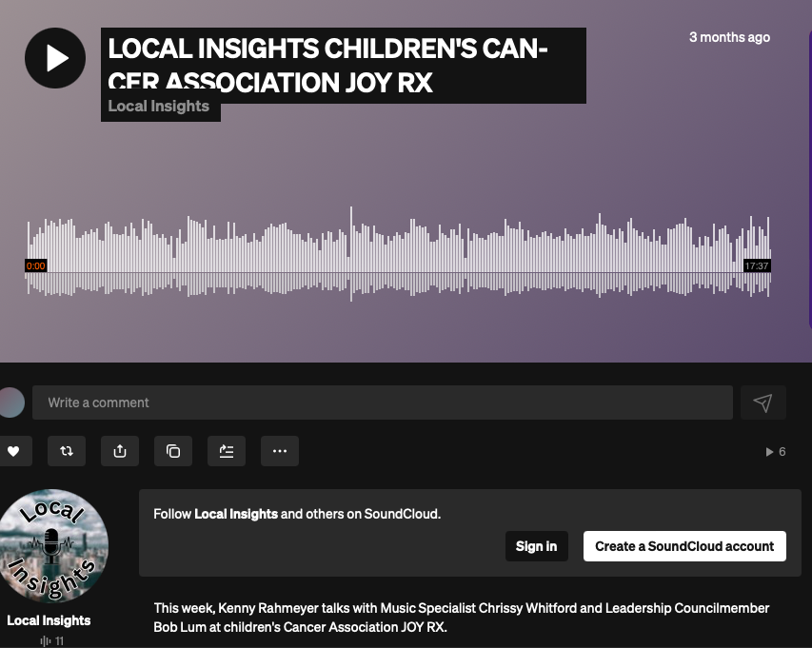This screenshot has width=812, height=648.
Task: Send your comment with the paper plane
Action: (762, 403)
